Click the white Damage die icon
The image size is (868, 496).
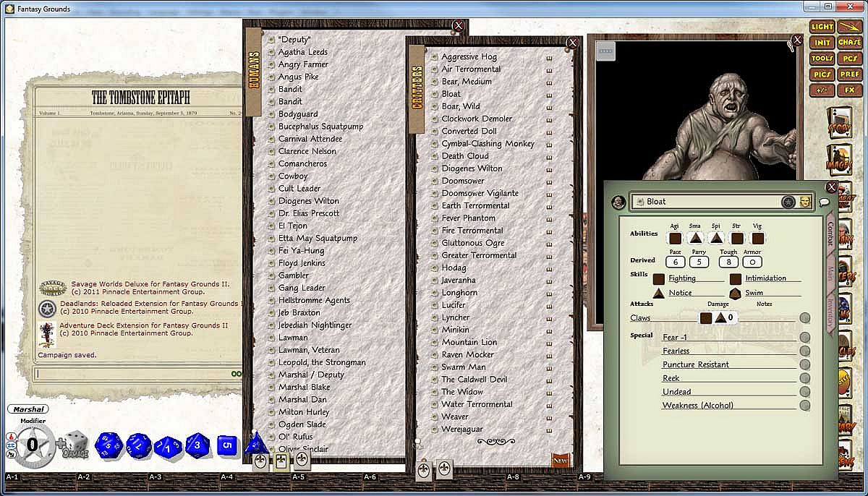77,445
